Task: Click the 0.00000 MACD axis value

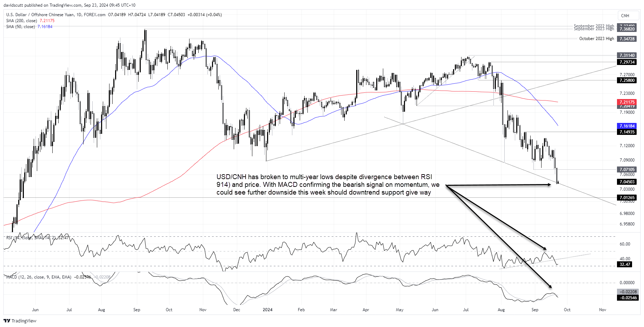Action: pos(627,283)
